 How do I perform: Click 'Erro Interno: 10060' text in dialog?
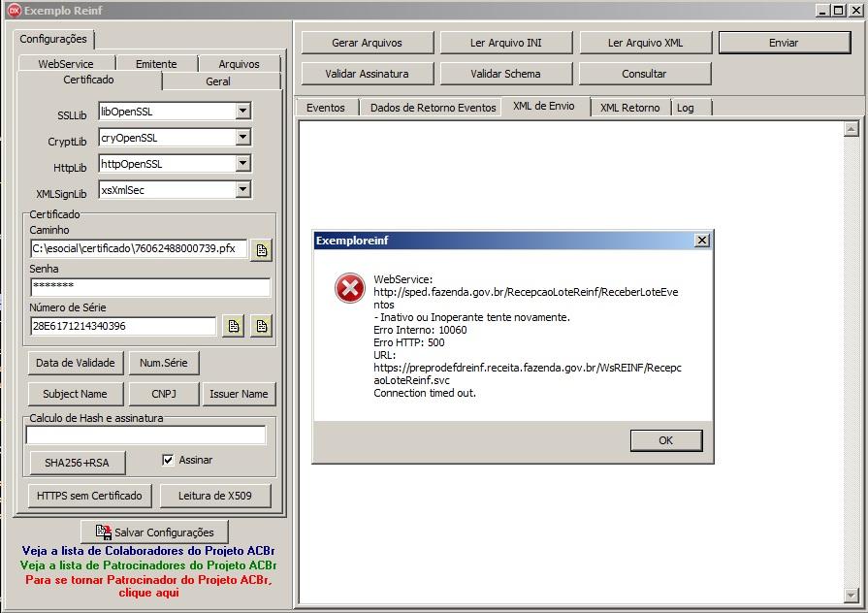coord(420,330)
